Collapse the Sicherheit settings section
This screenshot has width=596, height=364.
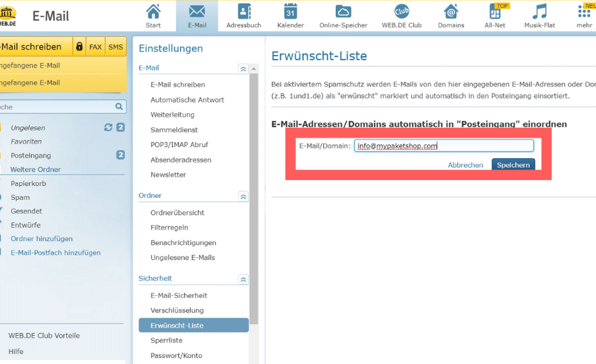pyautogui.click(x=243, y=279)
